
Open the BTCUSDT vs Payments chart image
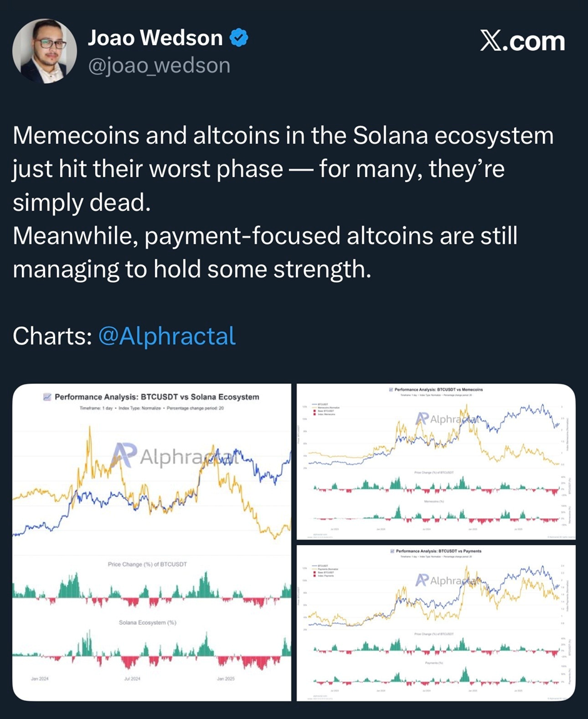435,623
